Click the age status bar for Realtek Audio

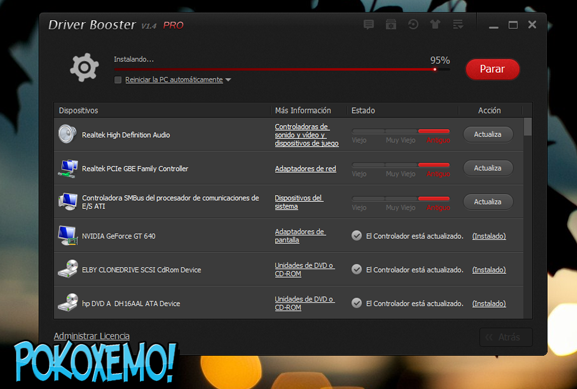400,131
